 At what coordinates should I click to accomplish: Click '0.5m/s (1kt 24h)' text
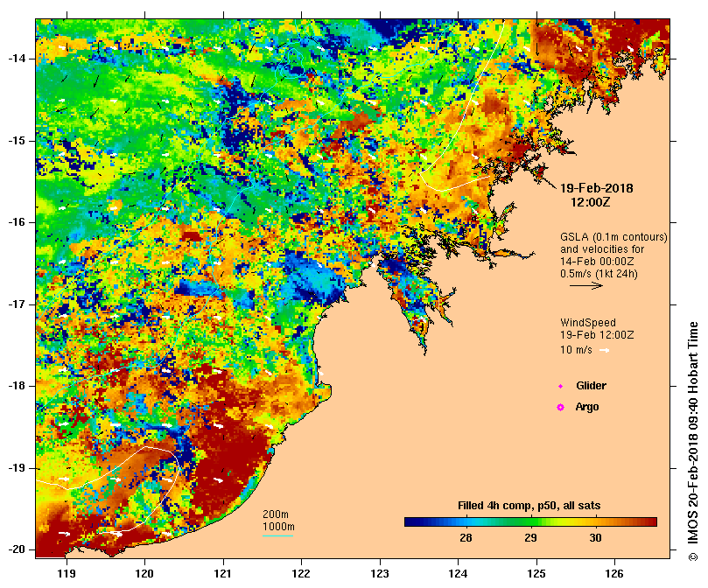coord(599,274)
